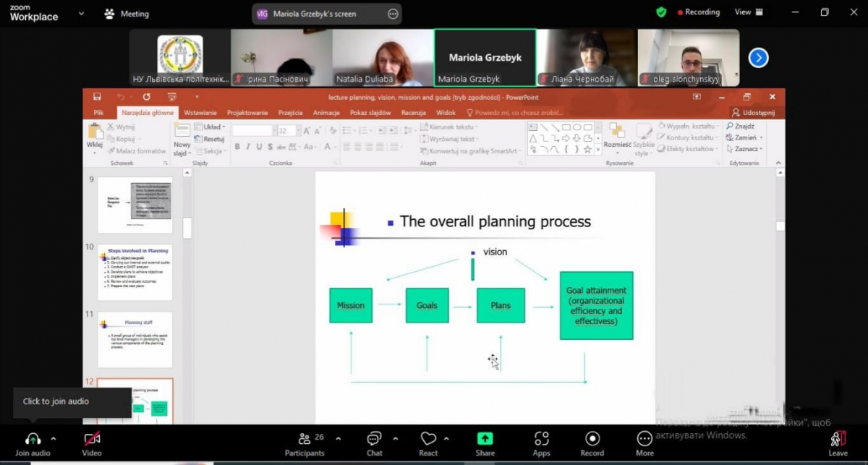Expand the caret next to Chat
Screen dimensions: 868x465
[395, 438]
